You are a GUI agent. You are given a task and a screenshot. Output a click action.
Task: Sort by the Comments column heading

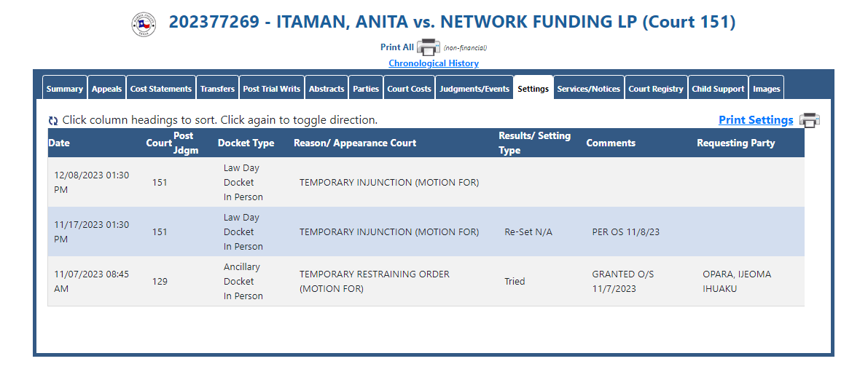tap(611, 143)
